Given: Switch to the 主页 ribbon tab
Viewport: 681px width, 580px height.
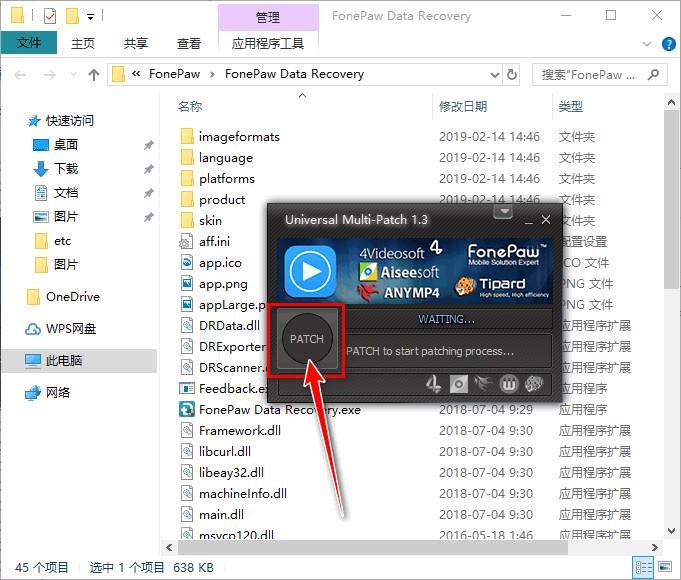Looking at the screenshot, I should pyautogui.click(x=83, y=43).
